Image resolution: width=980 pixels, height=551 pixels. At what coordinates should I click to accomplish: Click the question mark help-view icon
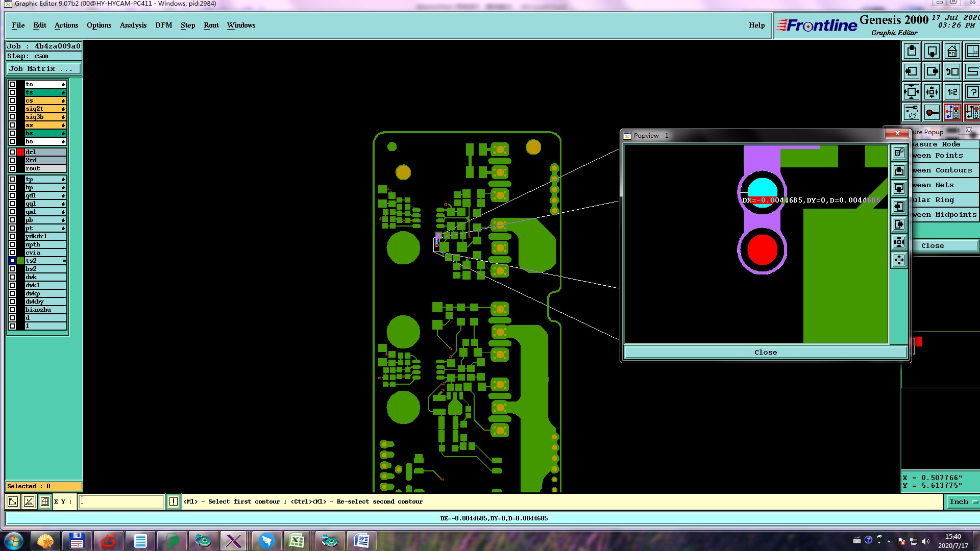point(972,92)
